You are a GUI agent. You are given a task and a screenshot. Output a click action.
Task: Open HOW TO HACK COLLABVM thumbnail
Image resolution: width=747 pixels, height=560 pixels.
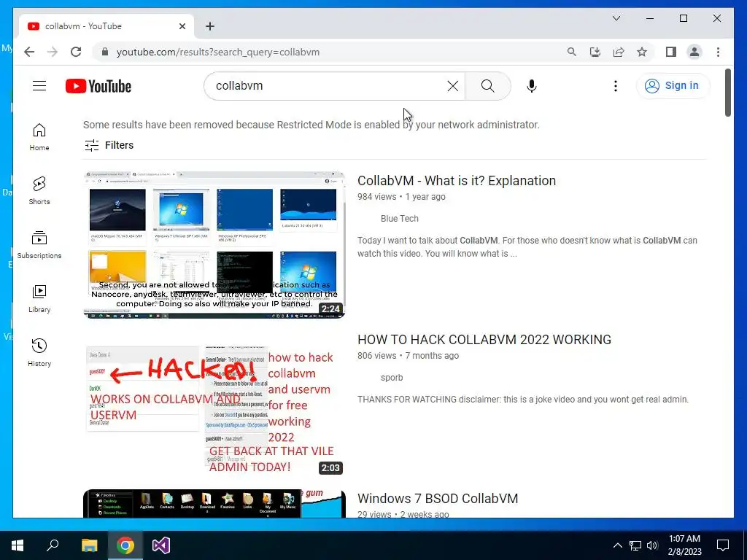click(x=214, y=404)
